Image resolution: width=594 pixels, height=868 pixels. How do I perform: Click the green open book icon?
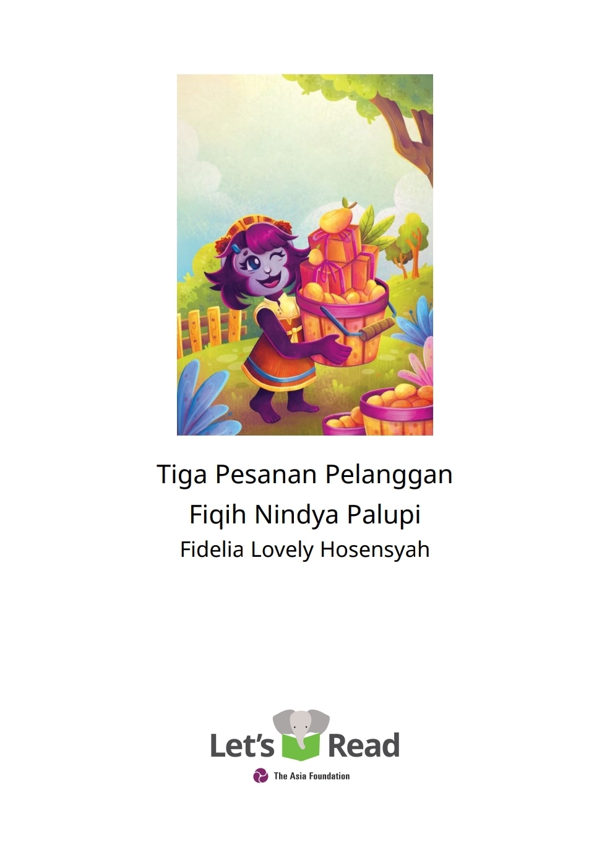point(301,746)
